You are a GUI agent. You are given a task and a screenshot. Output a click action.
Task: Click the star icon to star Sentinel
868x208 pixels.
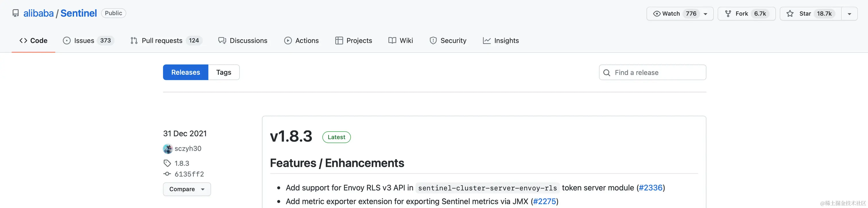click(x=790, y=14)
